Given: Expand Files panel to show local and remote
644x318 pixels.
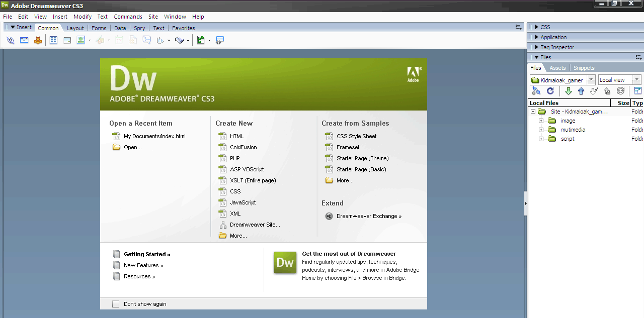Looking at the screenshot, I should [638, 91].
